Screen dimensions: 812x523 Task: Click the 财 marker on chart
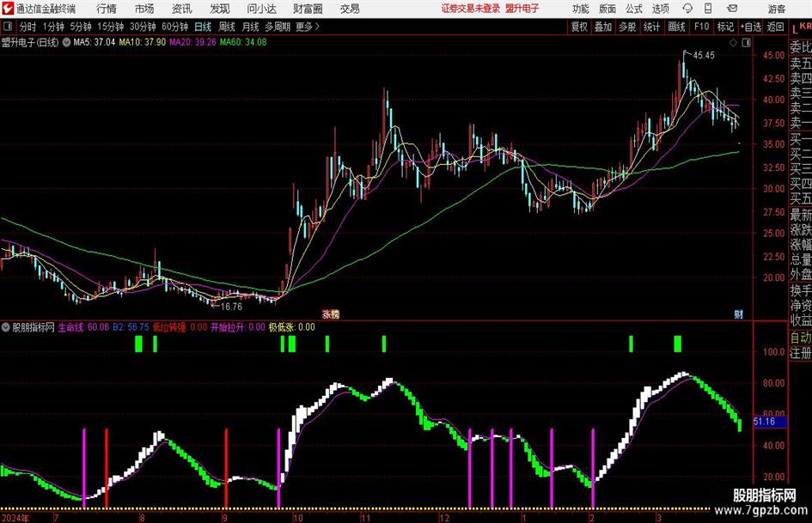[738, 314]
